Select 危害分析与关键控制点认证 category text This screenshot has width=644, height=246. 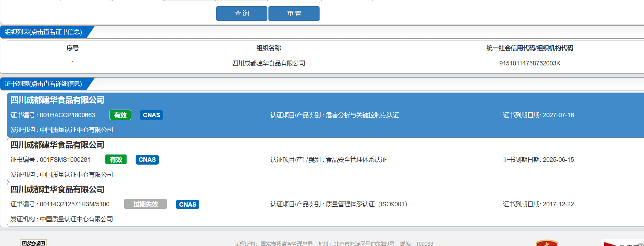[x=362, y=115]
